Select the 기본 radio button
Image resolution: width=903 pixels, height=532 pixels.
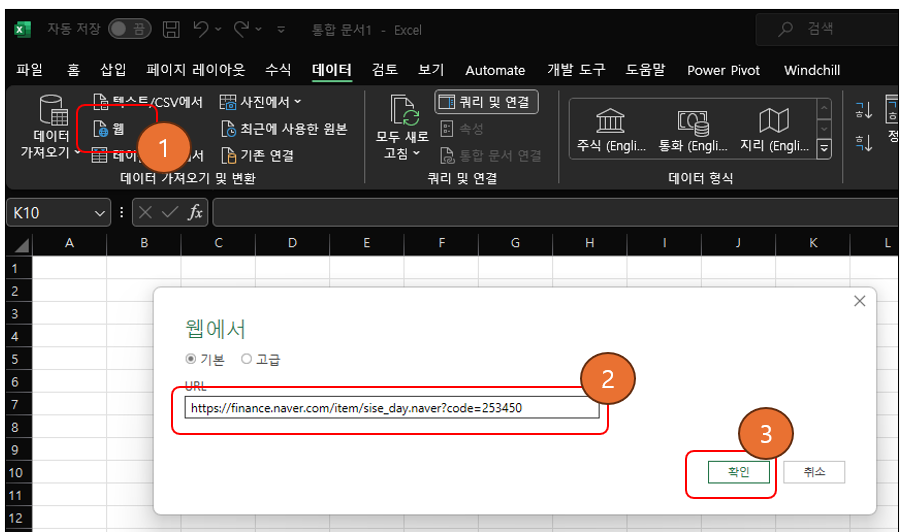point(191,359)
